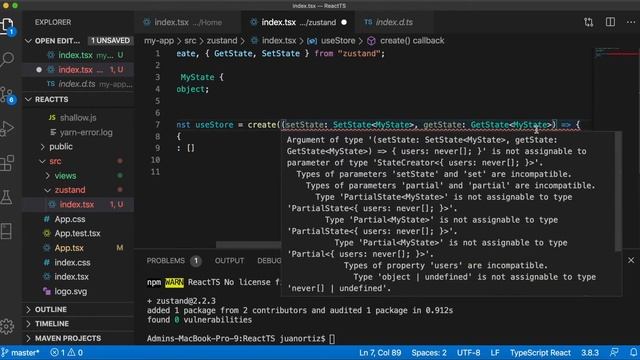Open shallow.js in the file tree

[78, 118]
